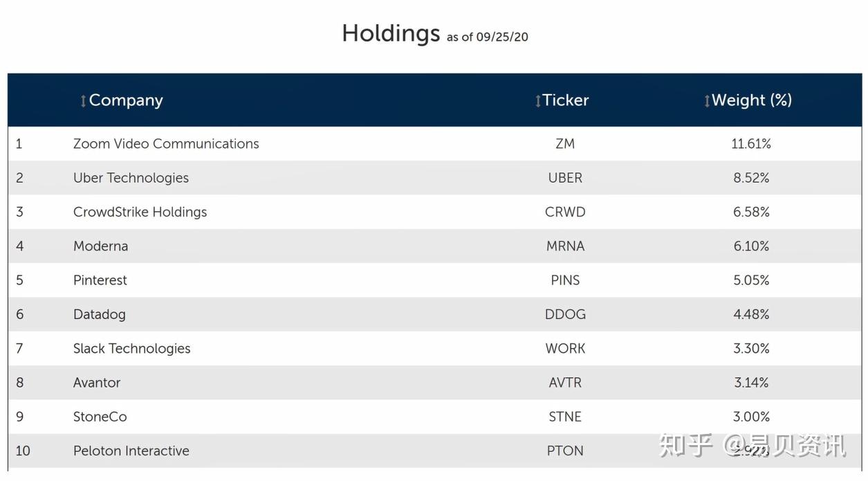Screen dimensions: 868x481
Task: Select the CRWD ticker symbol
Action: pyautogui.click(x=565, y=212)
